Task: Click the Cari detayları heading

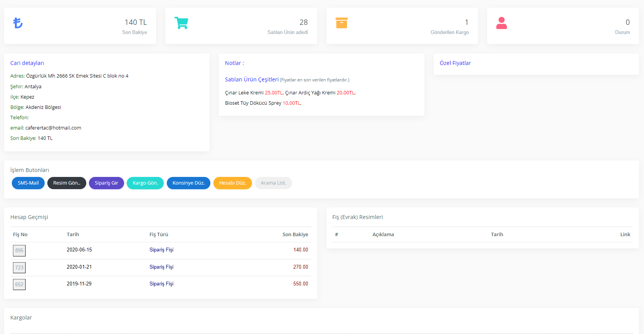Action: (27, 63)
